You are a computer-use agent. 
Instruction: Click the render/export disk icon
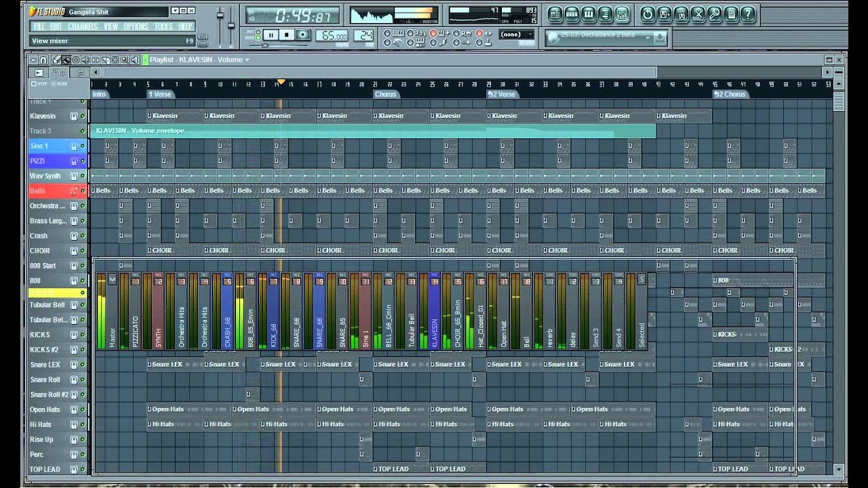pos(682,14)
